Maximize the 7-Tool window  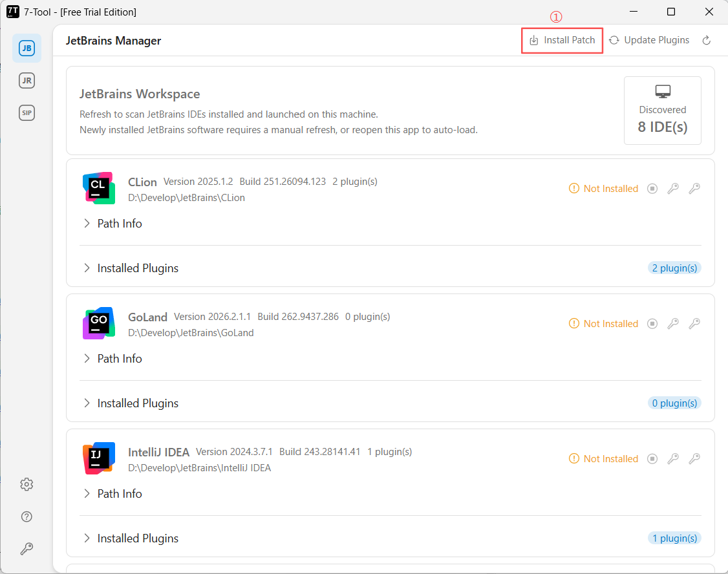pos(671,12)
